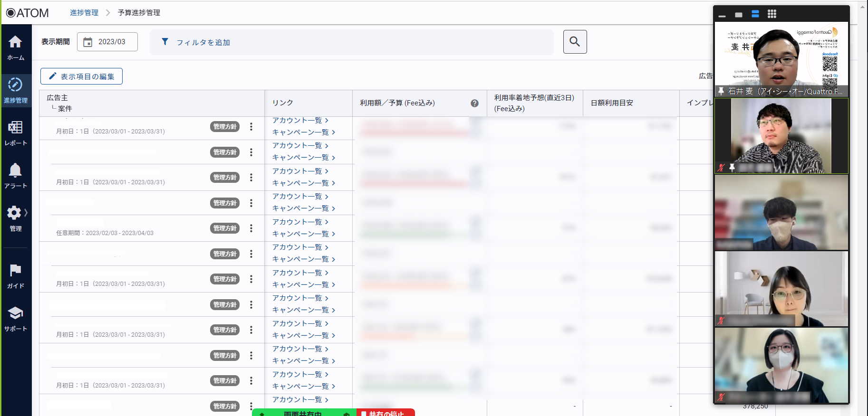Select the blue two-row video layout icon
This screenshot has width=868, height=416.
point(755,14)
